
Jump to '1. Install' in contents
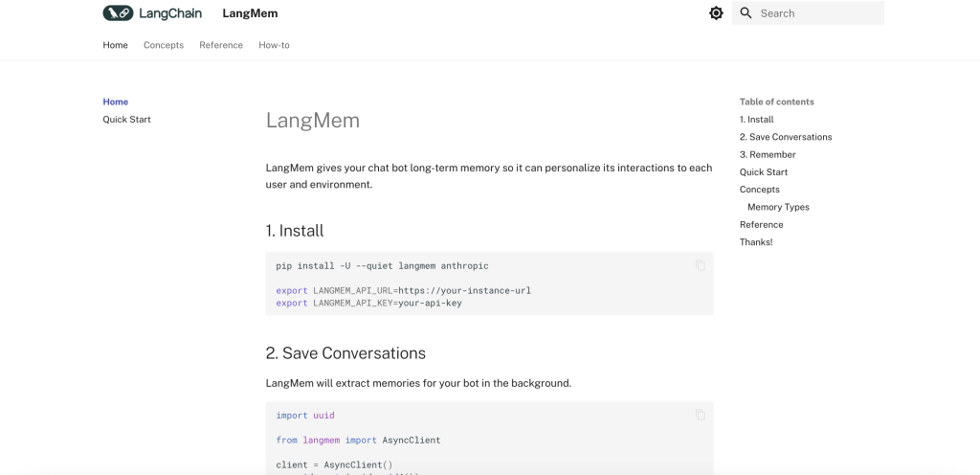click(x=756, y=120)
